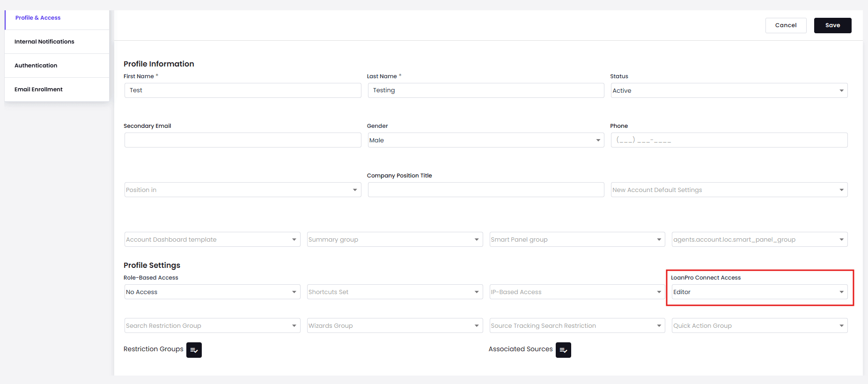The image size is (868, 384).
Task: Open the Internal Notifications tab
Action: tap(57, 42)
